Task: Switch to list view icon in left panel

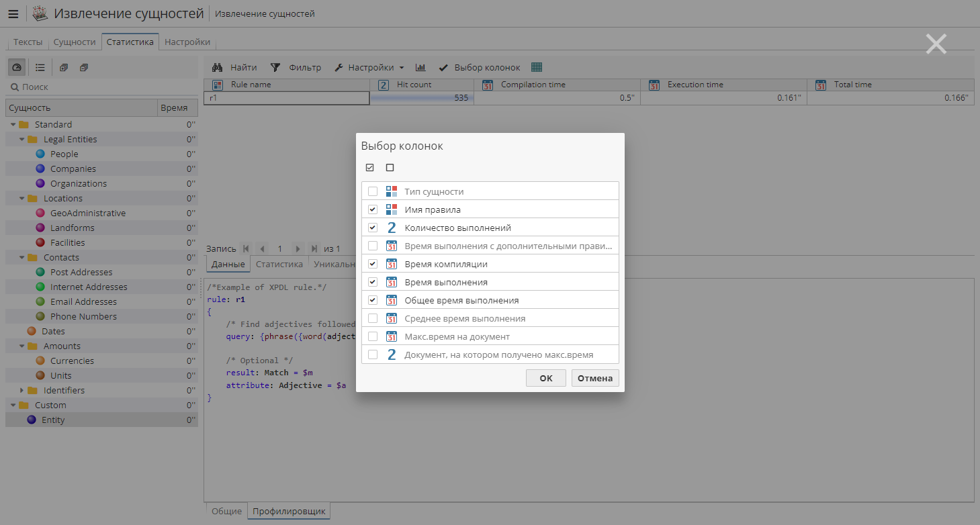Action: (x=40, y=67)
